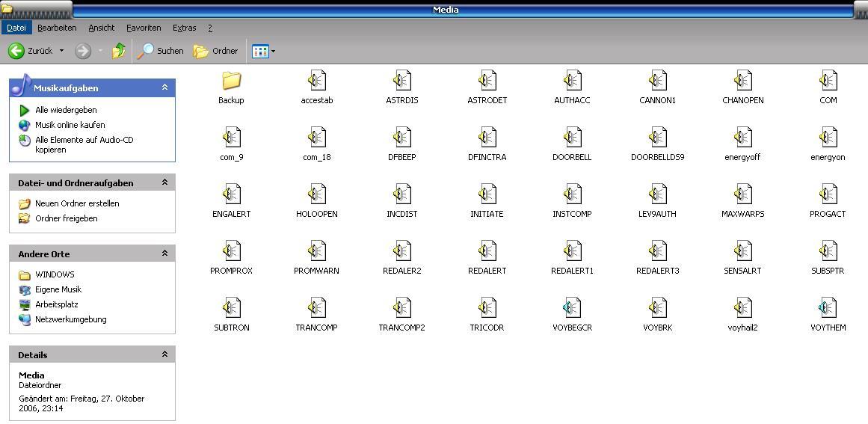Screen dimensions: 868x424
Task: Open the Extras menu
Action: coord(185,28)
